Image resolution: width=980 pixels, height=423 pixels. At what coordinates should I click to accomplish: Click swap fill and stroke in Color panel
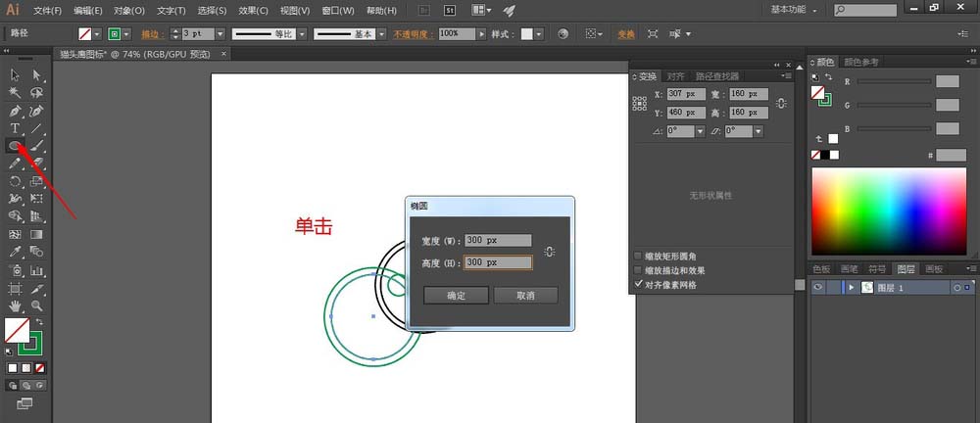(x=829, y=76)
